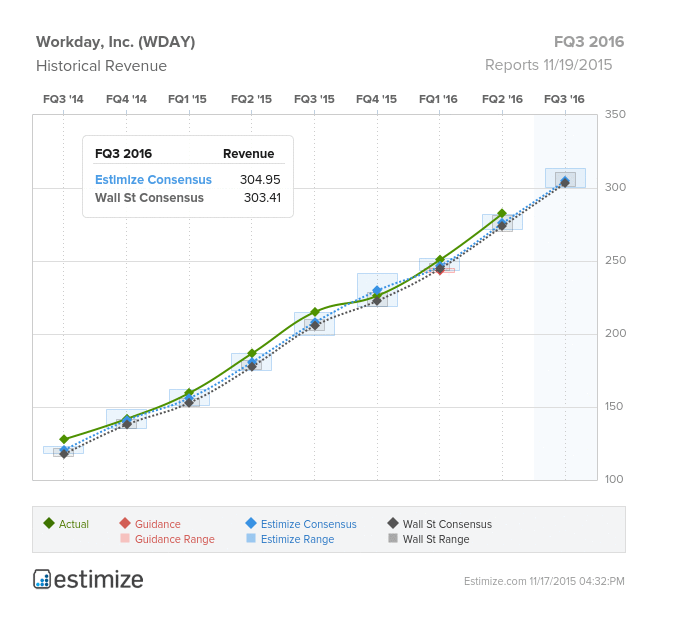
Task: Click the 350 y-axis label
Action: (615, 115)
